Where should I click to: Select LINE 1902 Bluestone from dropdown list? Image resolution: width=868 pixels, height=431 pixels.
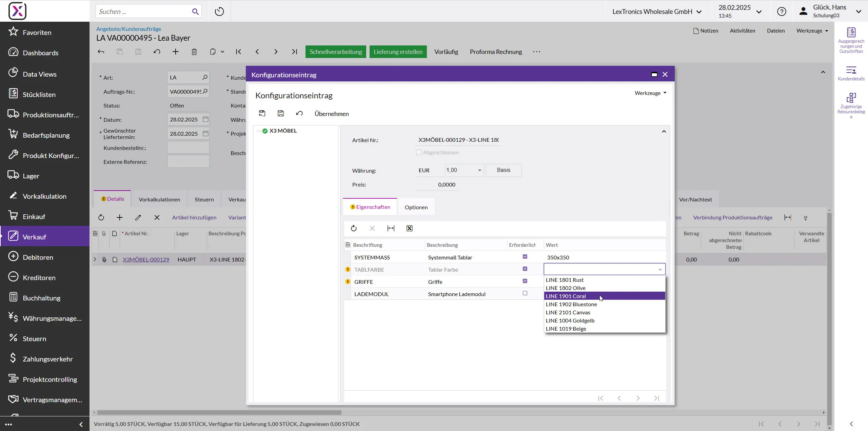[571, 304]
